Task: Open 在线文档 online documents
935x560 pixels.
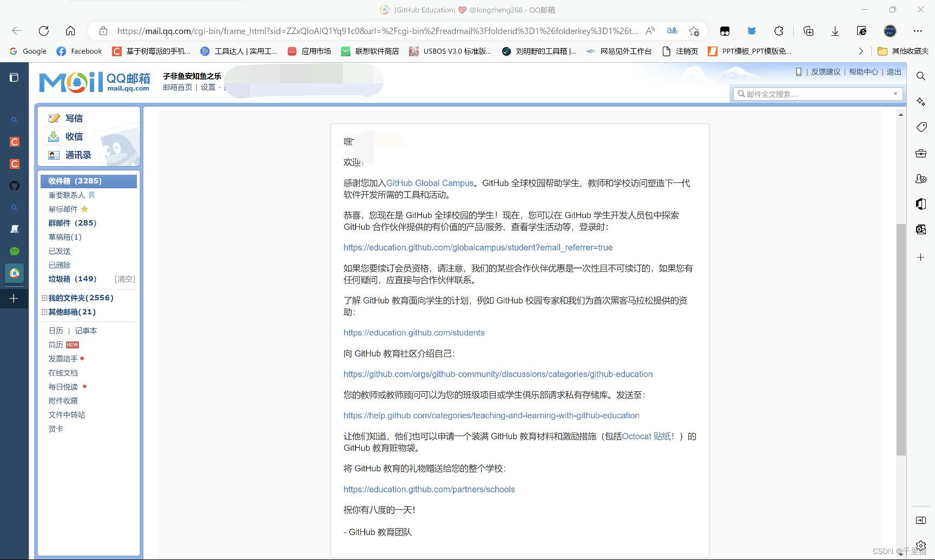Action: tap(63, 373)
